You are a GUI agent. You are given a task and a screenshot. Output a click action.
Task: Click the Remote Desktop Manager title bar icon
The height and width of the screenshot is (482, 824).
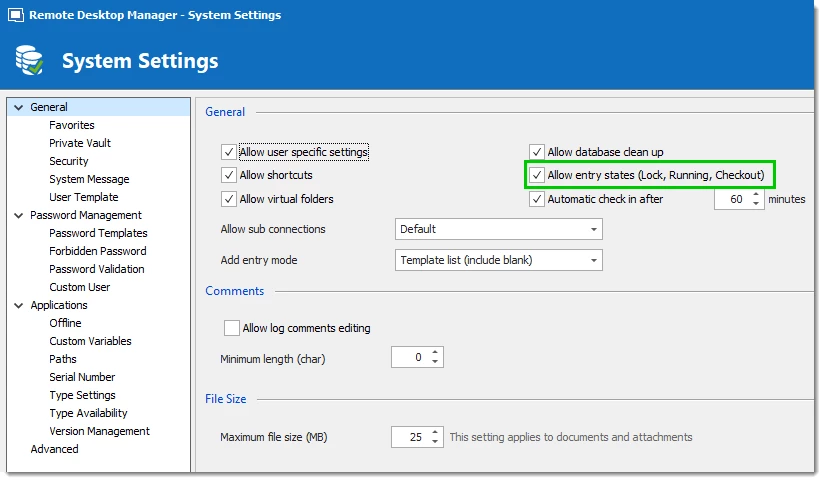[x=16, y=15]
